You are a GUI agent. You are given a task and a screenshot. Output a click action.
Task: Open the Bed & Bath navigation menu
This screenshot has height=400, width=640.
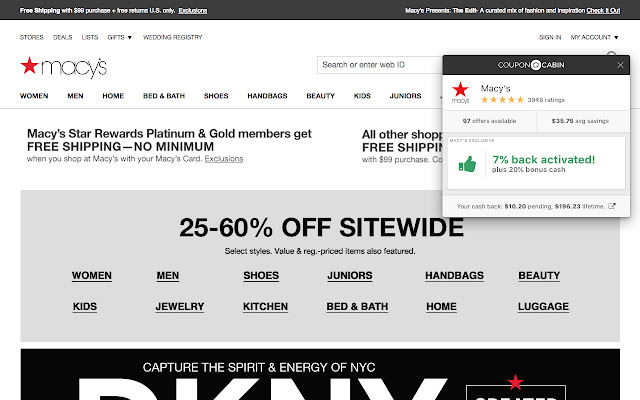pos(164,96)
